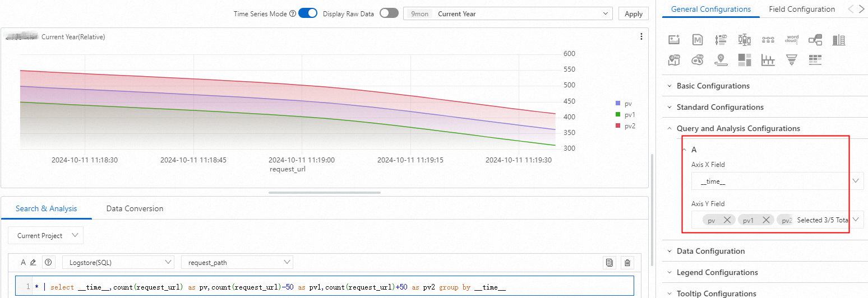Remove pv1 from Axis Y Field
Image resolution: width=868 pixels, height=298 pixels.
pos(766,220)
